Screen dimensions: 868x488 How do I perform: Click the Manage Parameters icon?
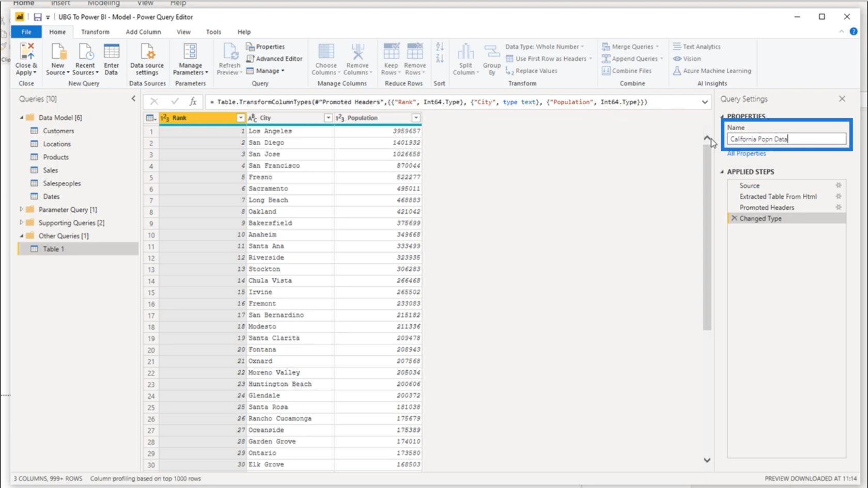190,52
